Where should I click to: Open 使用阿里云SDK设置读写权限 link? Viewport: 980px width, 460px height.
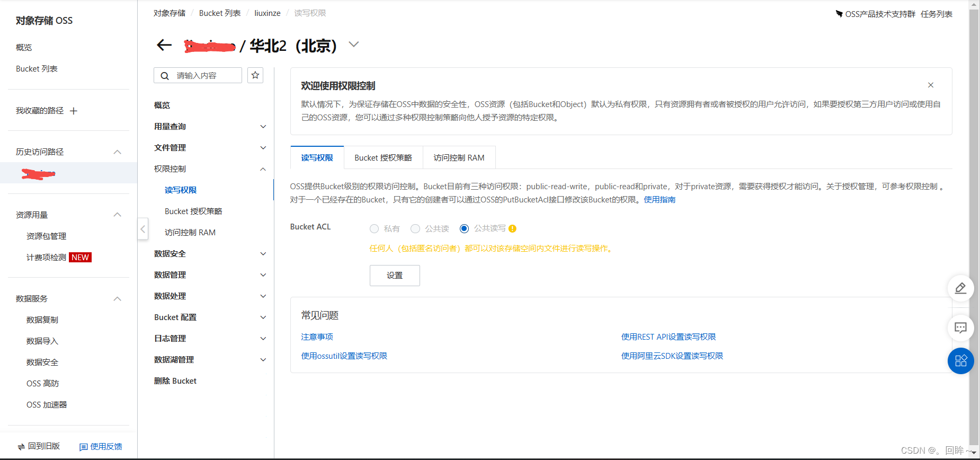[x=672, y=356]
